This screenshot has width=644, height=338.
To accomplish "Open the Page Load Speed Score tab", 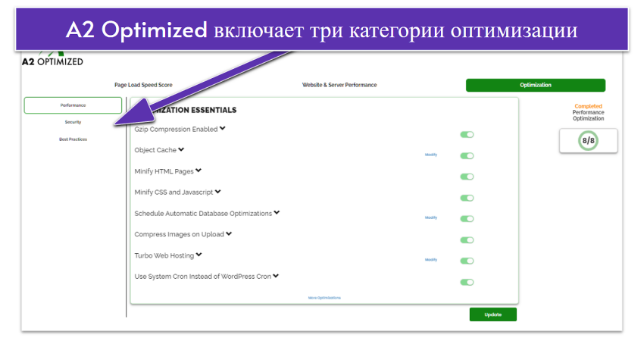I will click(143, 85).
